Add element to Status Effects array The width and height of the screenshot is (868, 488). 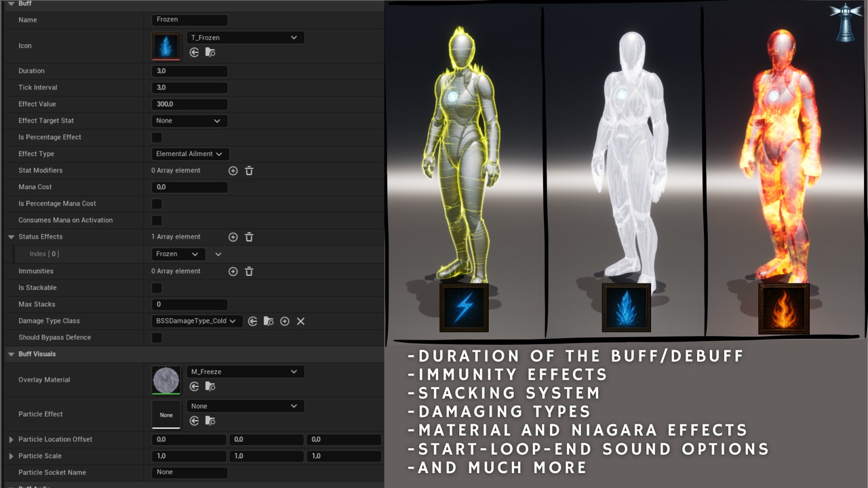tap(233, 237)
